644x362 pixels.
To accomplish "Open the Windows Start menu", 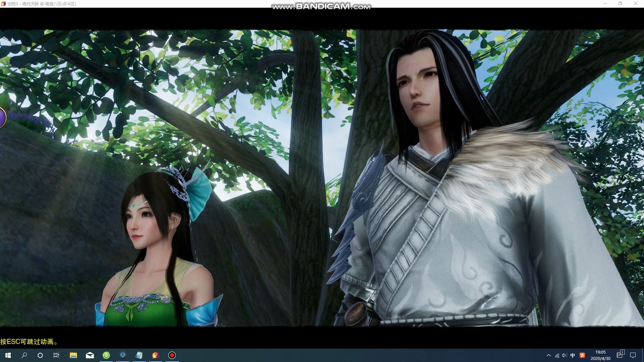I will (8, 355).
